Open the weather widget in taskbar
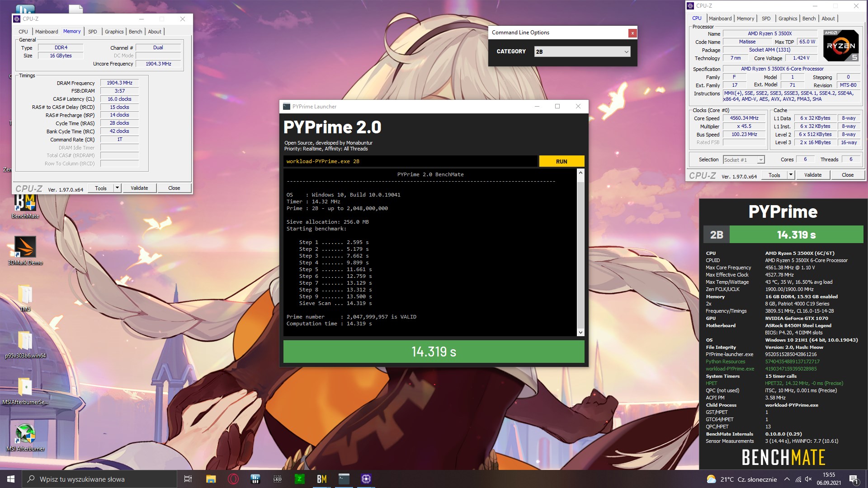The image size is (868, 488). pos(741,479)
